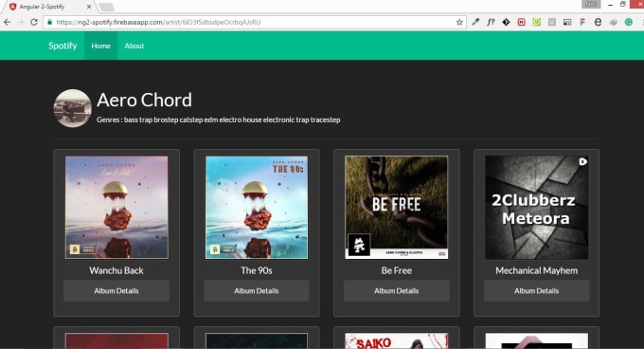This screenshot has height=349, width=644.
Task: Click the Spotify brand logo link
Action: click(63, 46)
